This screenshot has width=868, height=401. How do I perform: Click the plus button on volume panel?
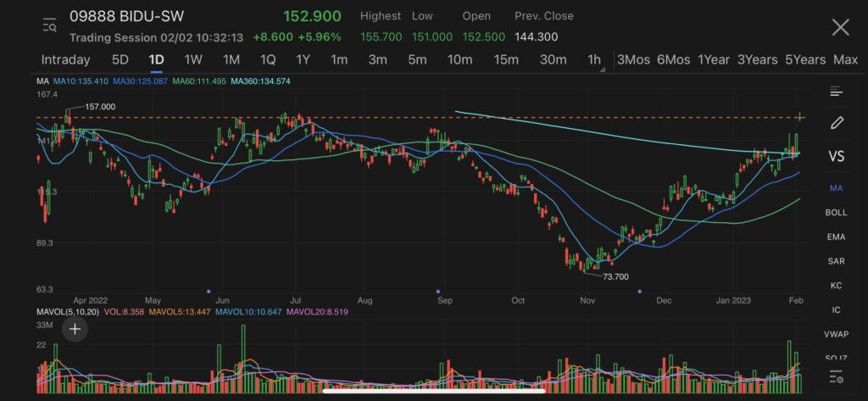point(75,329)
